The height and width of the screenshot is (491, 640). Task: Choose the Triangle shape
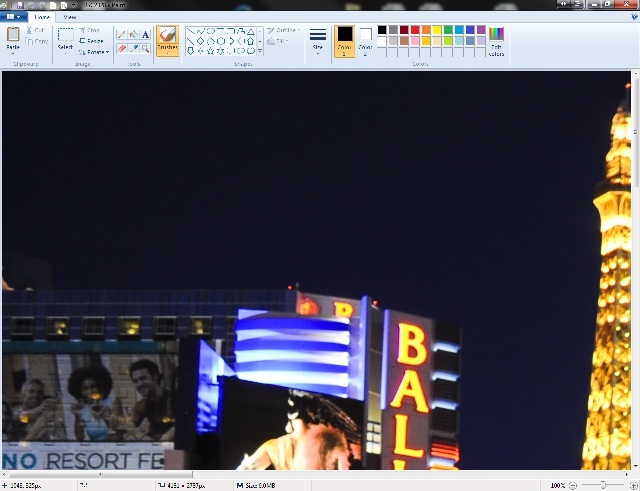click(251, 31)
